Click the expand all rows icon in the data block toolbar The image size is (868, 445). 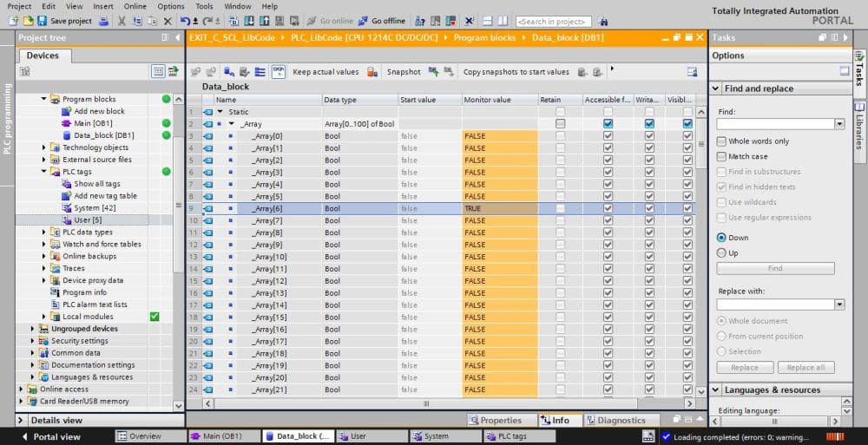260,72
